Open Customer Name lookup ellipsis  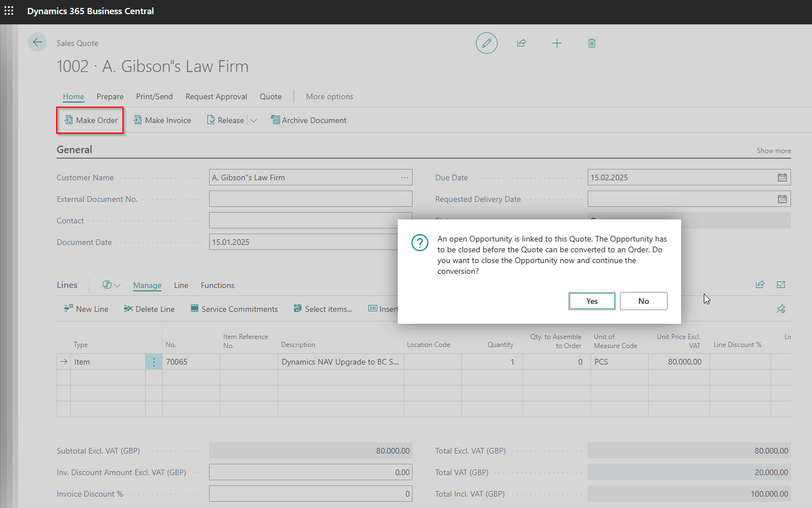click(x=405, y=177)
